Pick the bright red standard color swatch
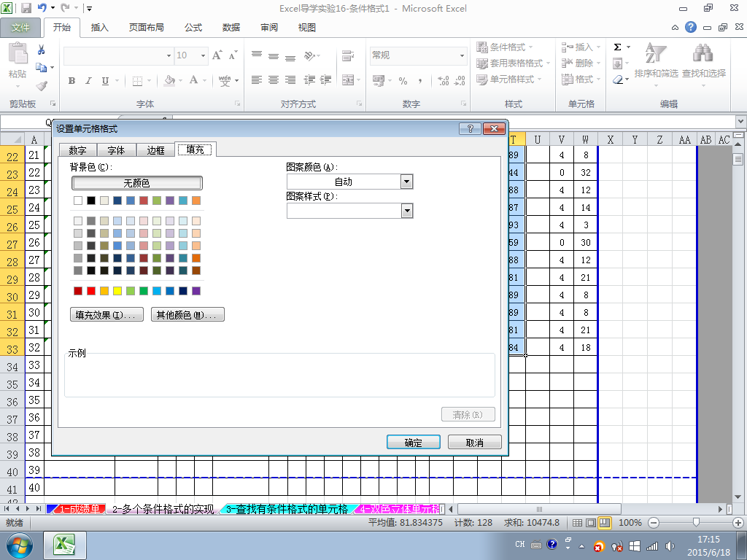747x560 pixels. (91, 291)
